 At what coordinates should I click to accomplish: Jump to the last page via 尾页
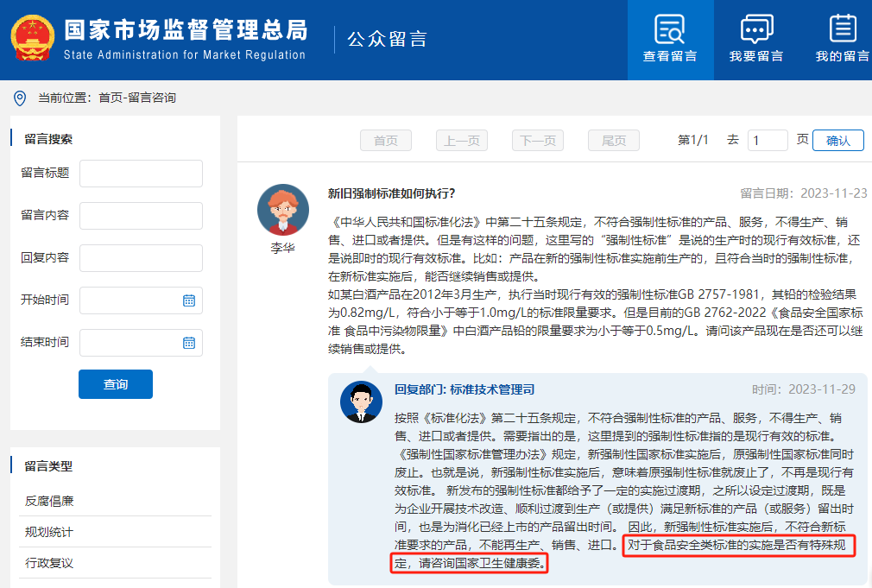coord(613,140)
